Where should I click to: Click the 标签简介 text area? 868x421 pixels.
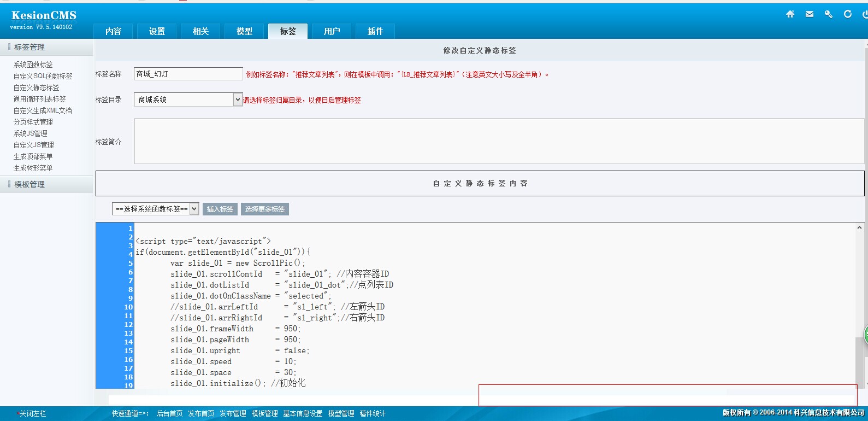(499, 142)
